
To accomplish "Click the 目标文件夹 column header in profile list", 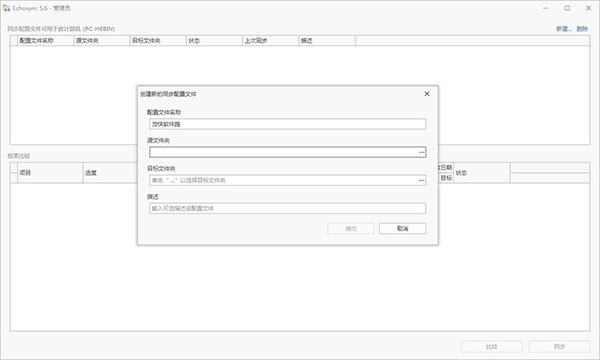I will tap(158, 41).
